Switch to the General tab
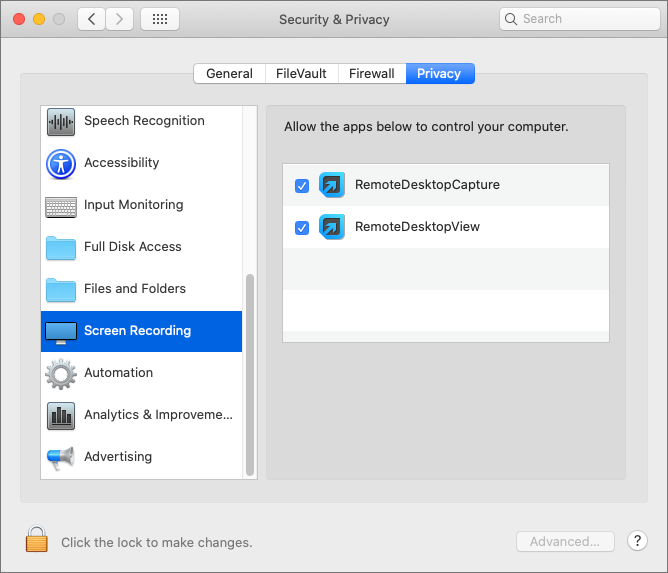The width and height of the screenshot is (668, 573). (x=229, y=73)
